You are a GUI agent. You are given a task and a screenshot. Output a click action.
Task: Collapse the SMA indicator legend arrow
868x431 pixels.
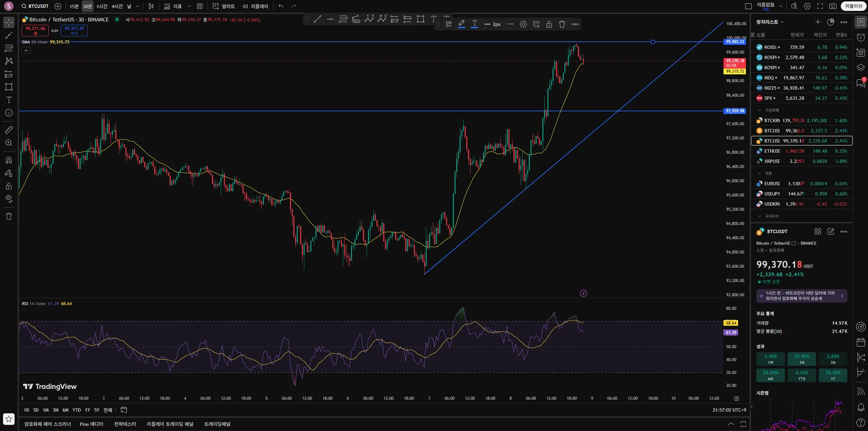coord(26,50)
